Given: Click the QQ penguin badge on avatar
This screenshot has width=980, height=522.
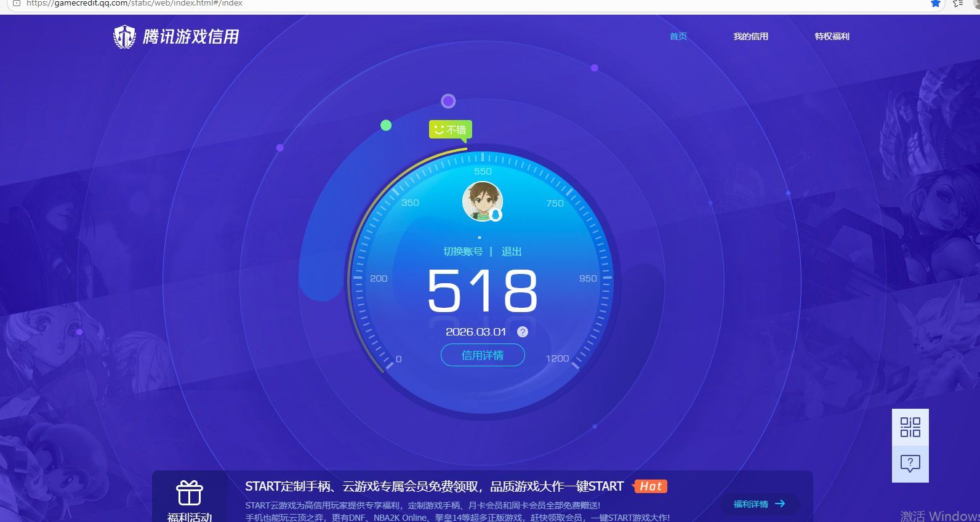Looking at the screenshot, I should click(x=496, y=215).
